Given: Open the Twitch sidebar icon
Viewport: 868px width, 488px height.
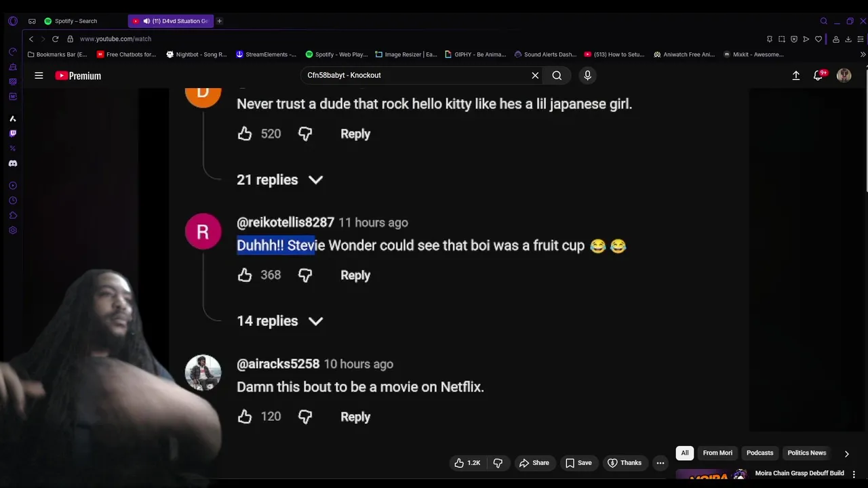Looking at the screenshot, I should click(x=13, y=134).
